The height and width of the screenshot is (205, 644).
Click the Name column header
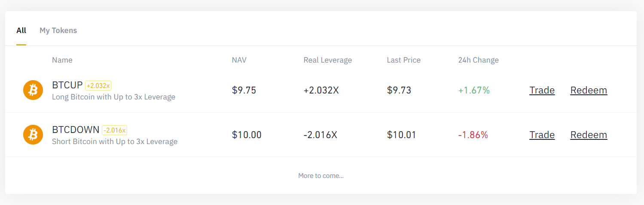coord(62,60)
